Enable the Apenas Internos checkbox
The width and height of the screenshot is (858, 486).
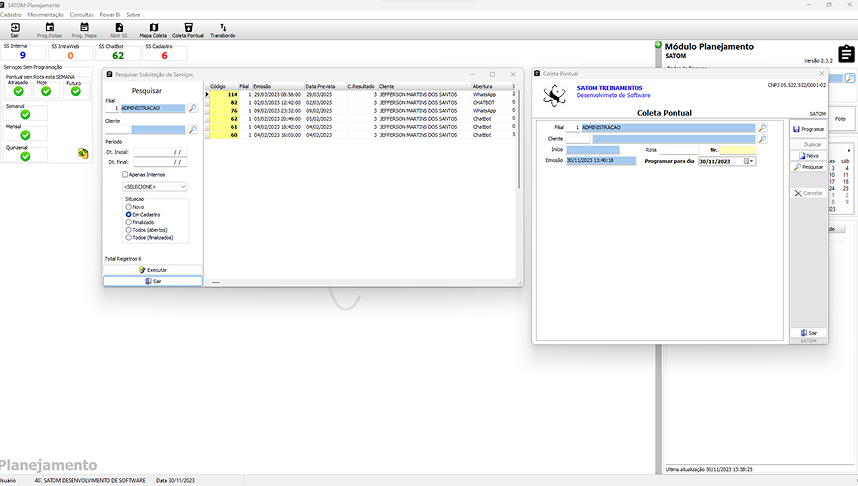click(125, 174)
